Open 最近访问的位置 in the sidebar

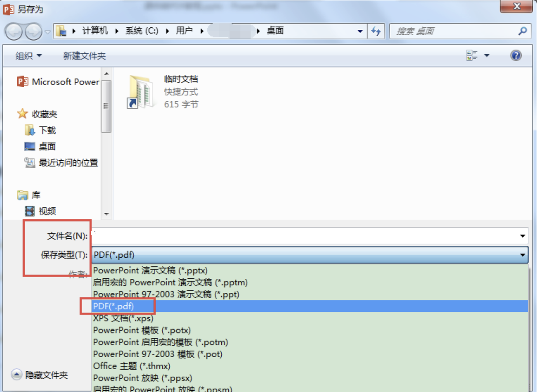(68, 163)
